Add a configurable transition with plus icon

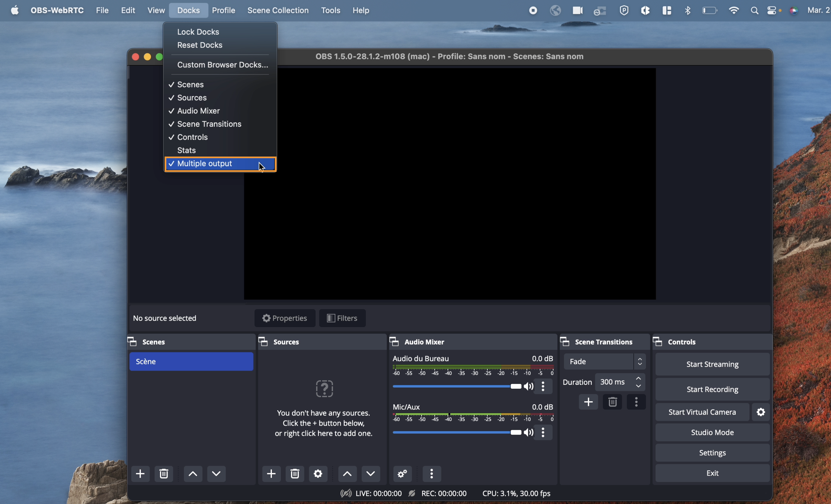click(x=589, y=402)
